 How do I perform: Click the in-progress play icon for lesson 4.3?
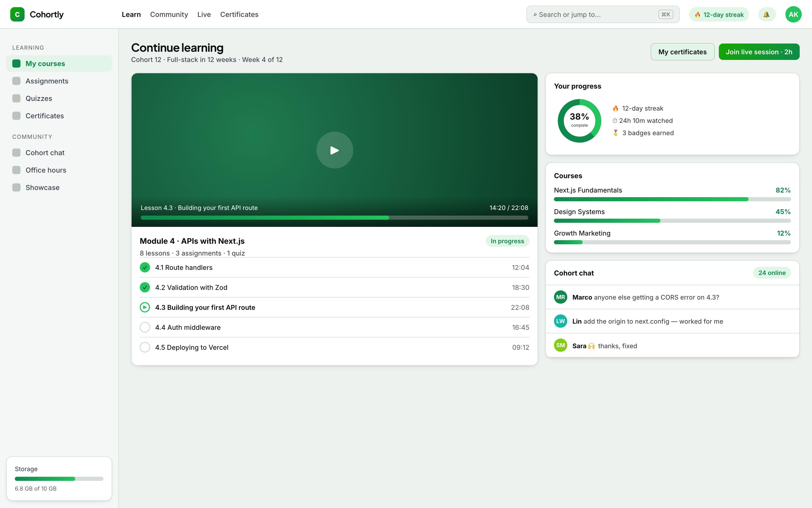point(145,308)
